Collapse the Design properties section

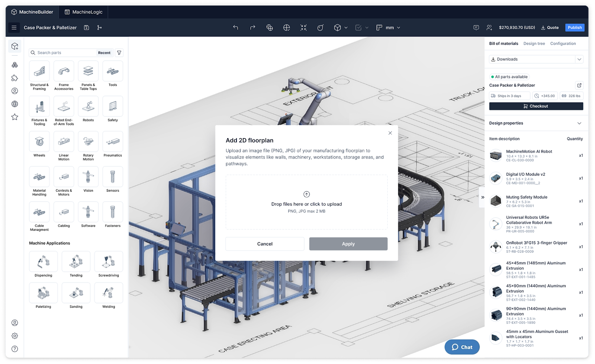pyautogui.click(x=579, y=123)
